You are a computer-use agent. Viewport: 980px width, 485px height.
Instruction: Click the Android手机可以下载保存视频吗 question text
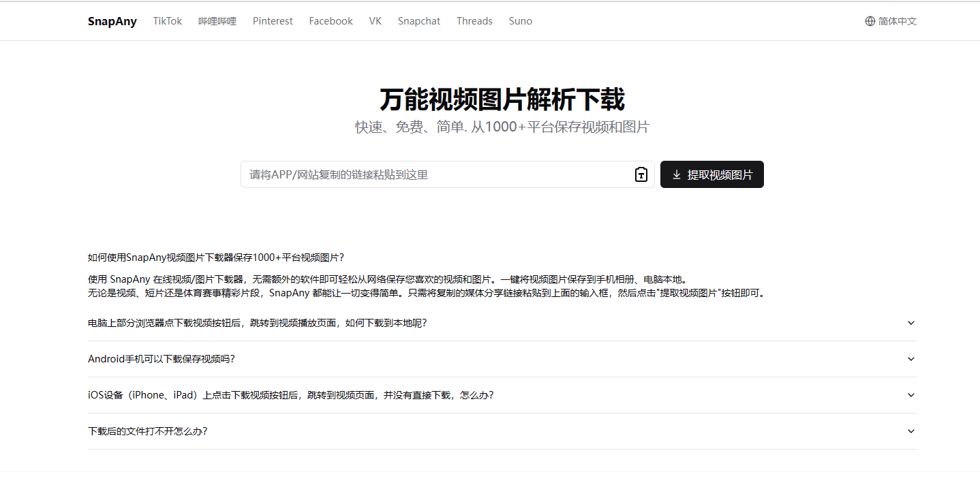pos(162,359)
